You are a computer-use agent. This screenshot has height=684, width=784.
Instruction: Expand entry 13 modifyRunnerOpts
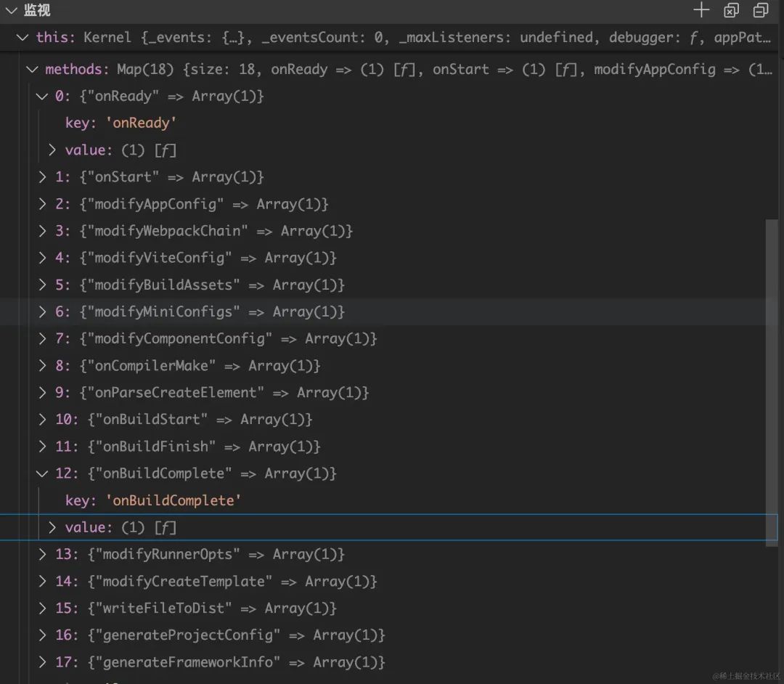point(42,554)
